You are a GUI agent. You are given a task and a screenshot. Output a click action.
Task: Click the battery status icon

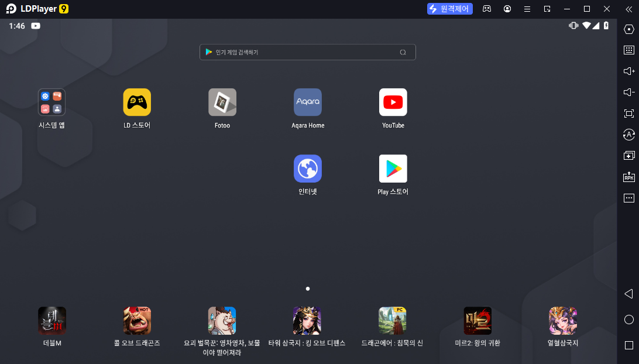(606, 26)
